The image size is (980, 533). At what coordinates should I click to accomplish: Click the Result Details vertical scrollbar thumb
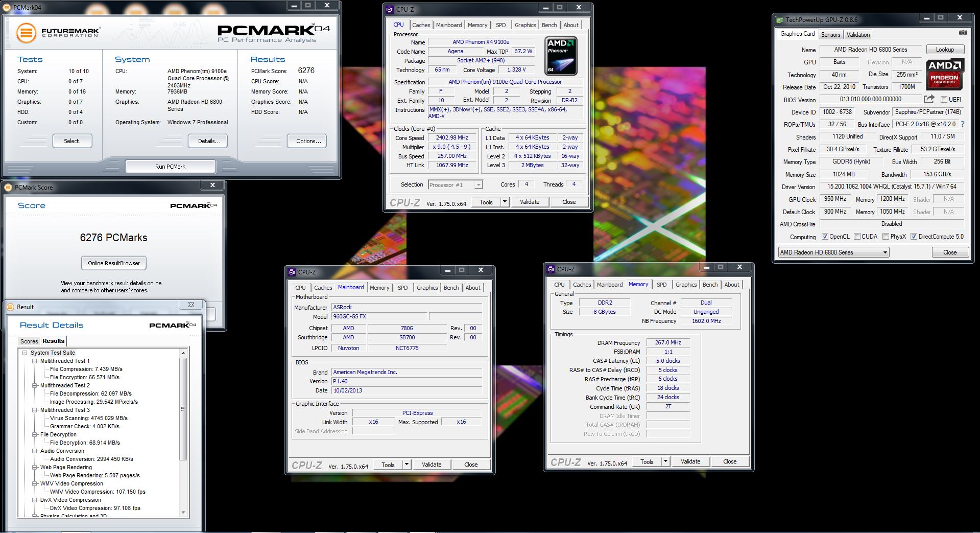point(183,409)
